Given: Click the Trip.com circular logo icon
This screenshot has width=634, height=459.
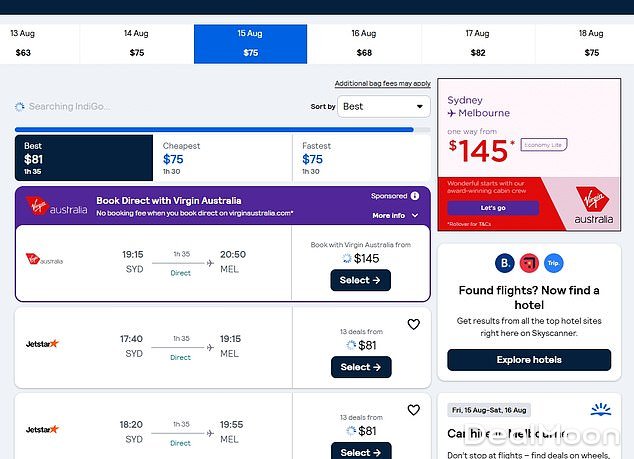Looking at the screenshot, I should coord(553,264).
